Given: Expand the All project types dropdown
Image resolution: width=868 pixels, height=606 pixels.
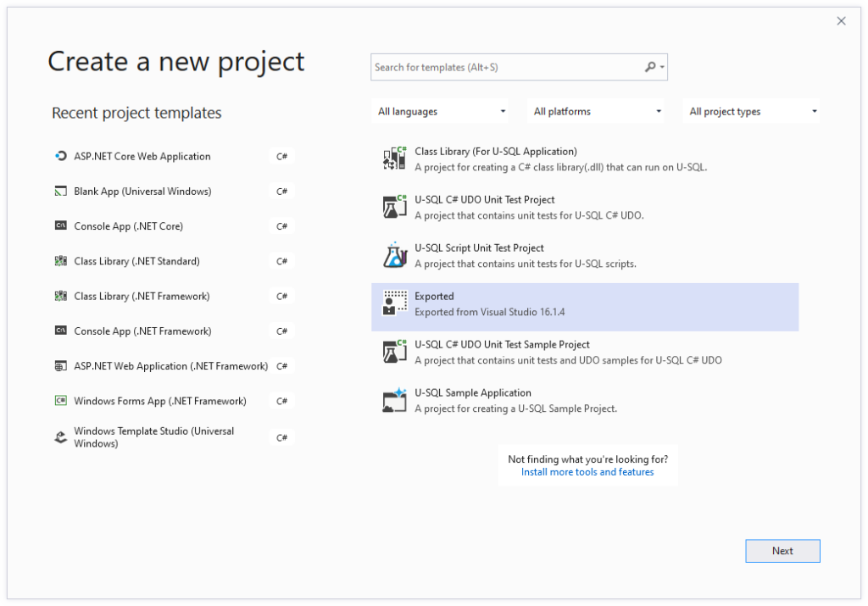Looking at the screenshot, I should point(752,111).
